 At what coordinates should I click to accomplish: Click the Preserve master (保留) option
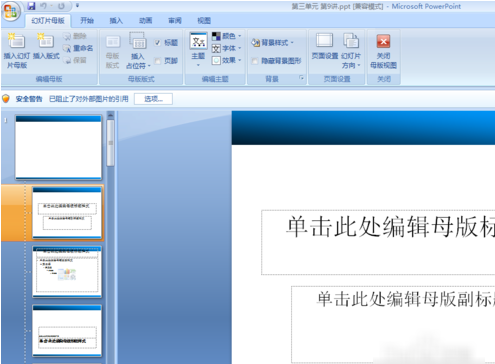coord(75,60)
